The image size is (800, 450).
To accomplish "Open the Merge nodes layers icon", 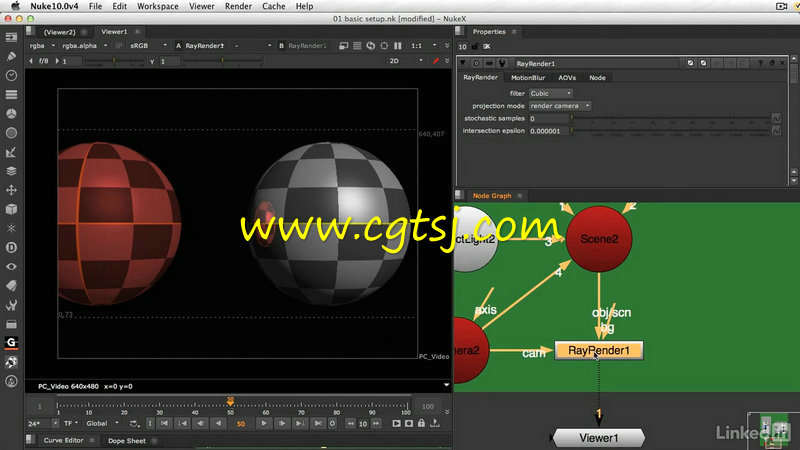I will click(x=11, y=171).
